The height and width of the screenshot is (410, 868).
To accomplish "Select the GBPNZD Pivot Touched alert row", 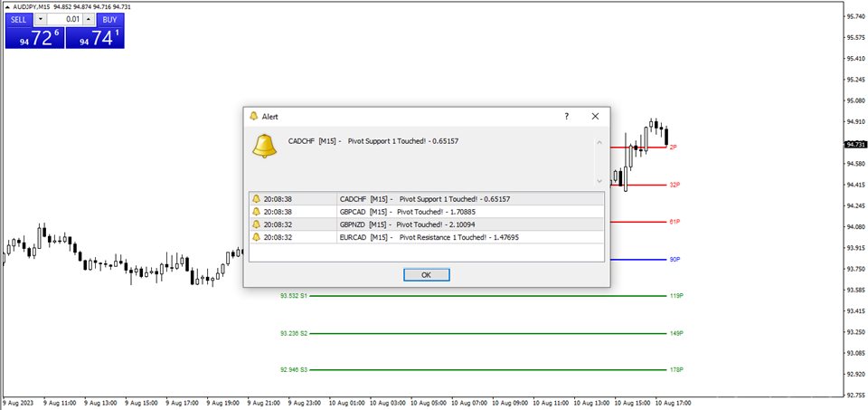I will coord(426,224).
